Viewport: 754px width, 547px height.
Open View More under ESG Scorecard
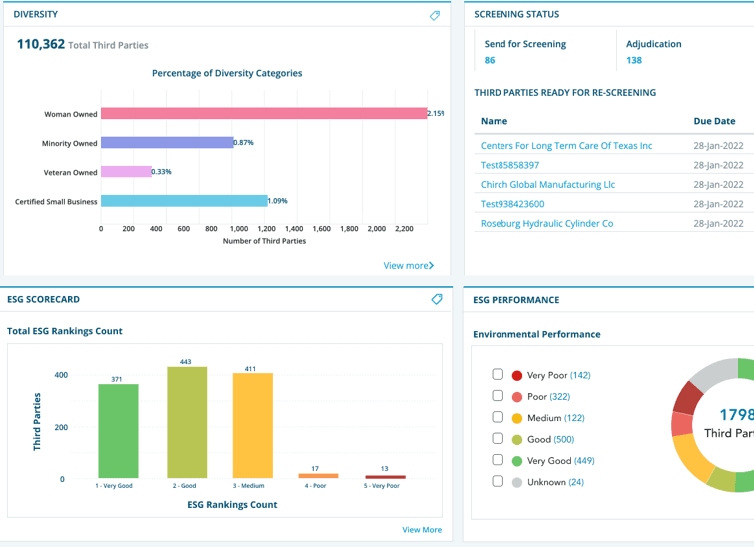pyautogui.click(x=422, y=530)
